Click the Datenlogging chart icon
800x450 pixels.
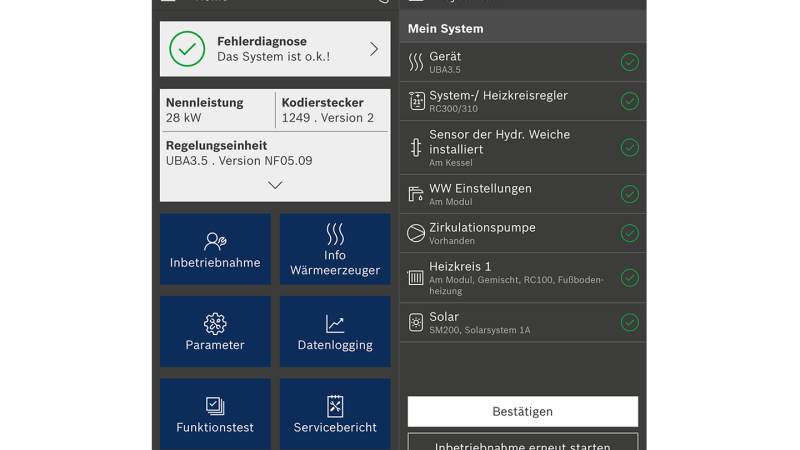[335, 324]
